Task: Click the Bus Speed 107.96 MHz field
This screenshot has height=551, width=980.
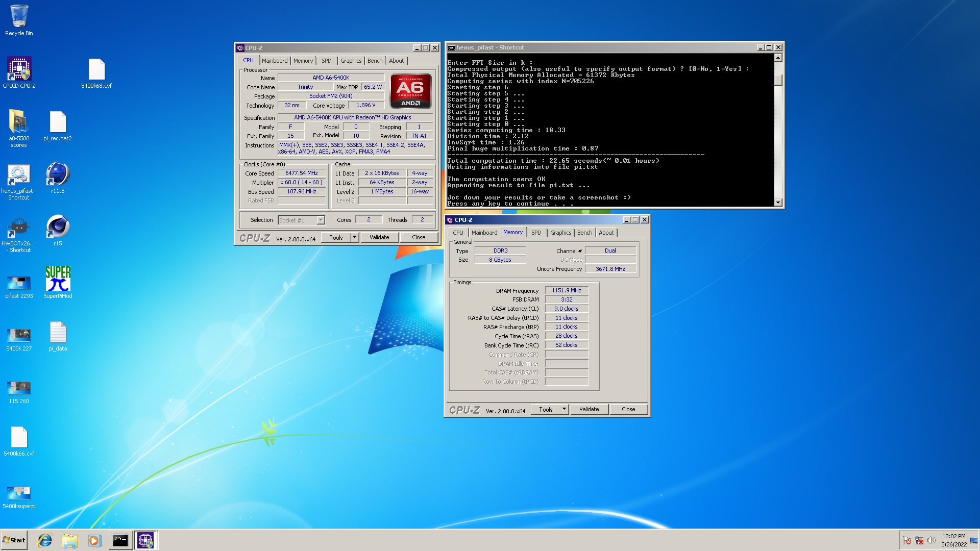Action: pos(302,192)
